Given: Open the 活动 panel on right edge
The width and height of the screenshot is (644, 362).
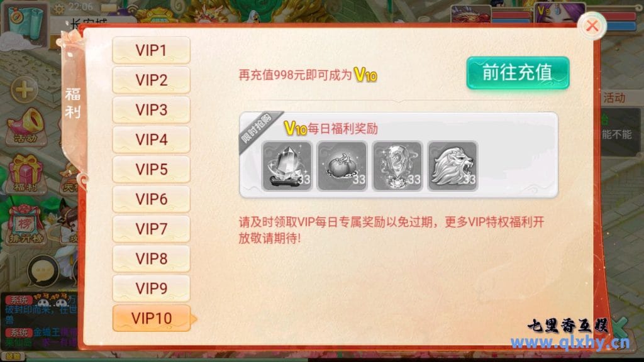Looking at the screenshot, I should click(615, 97).
